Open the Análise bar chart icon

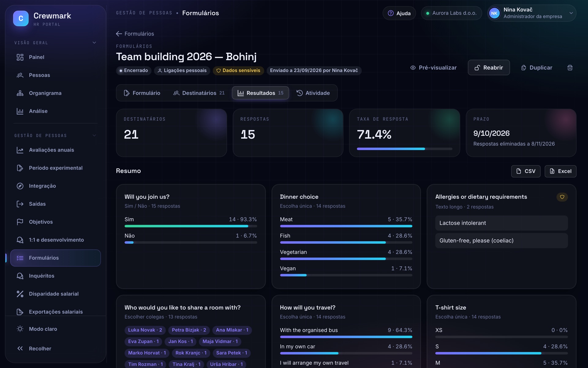(x=20, y=111)
